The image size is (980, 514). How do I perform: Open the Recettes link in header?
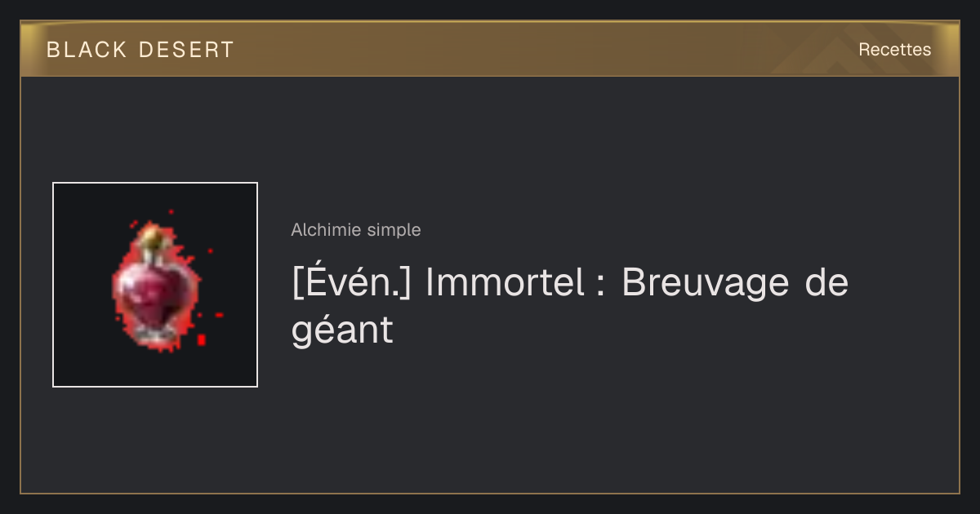(894, 50)
